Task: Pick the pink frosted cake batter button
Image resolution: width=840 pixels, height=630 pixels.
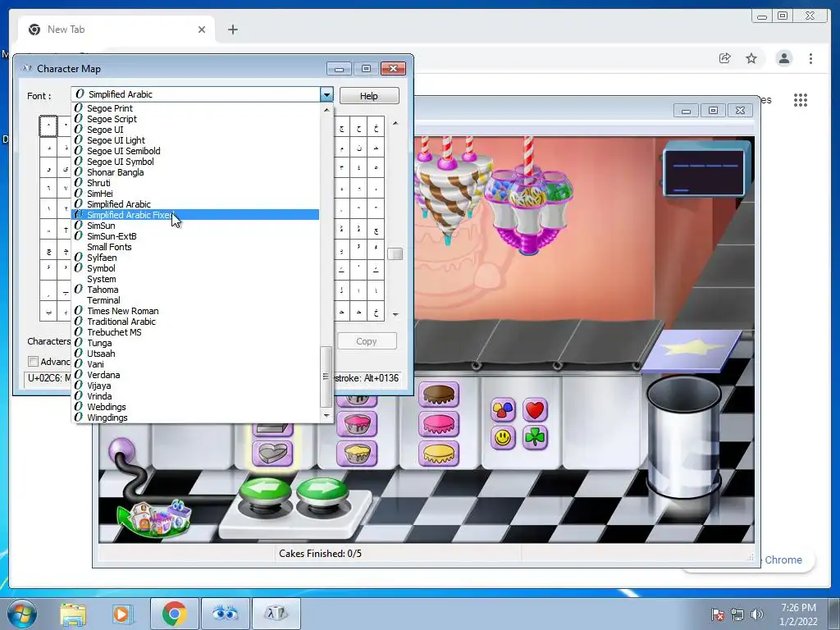Action: pos(357,424)
